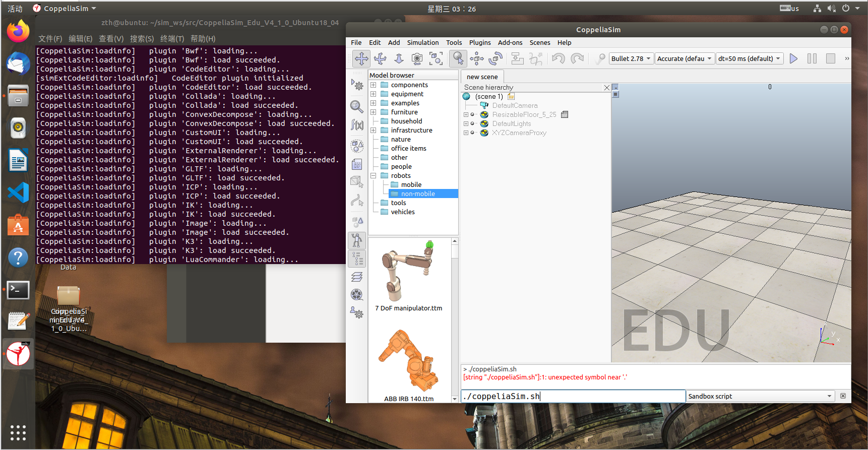Open the File menu in CoppeliaSim
Viewport: 868px width, 450px height.
[356, 43]
